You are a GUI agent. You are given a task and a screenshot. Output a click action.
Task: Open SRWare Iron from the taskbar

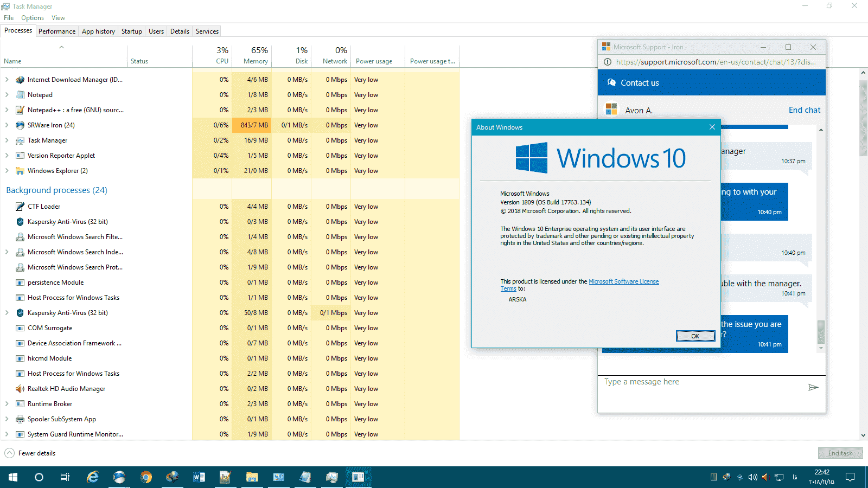point(119,477)
